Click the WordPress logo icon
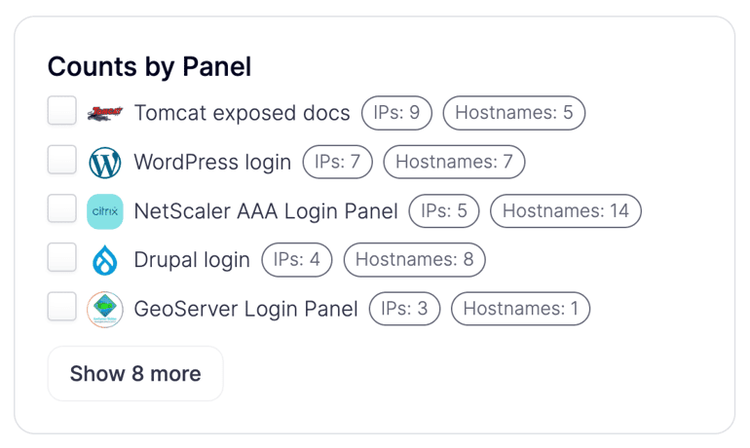 point(105,162)
